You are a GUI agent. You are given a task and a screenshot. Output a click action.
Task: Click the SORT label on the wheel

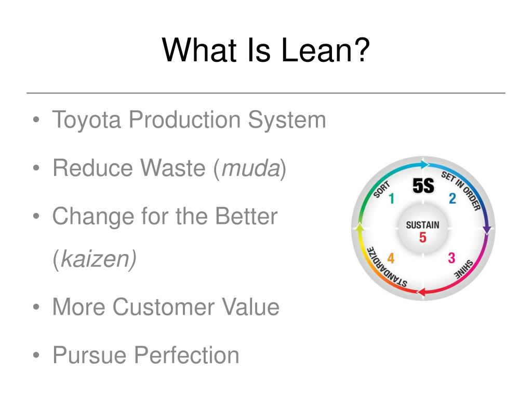pyautogui.click(x=382, y=189)
